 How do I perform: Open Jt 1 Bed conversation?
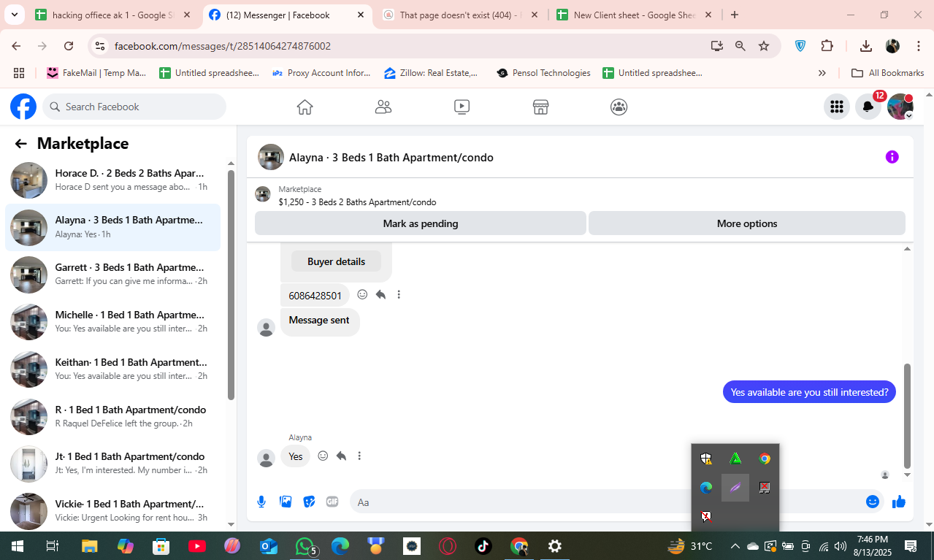point(112,464)
